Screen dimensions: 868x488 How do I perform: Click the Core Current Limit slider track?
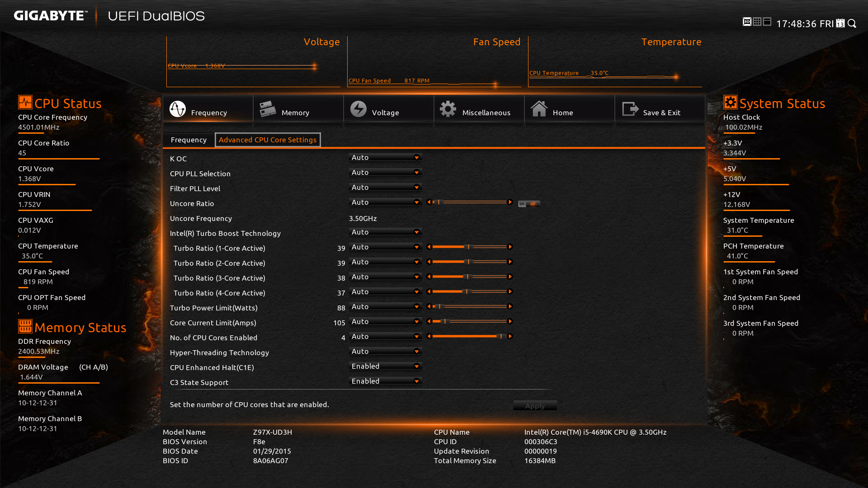469,321
